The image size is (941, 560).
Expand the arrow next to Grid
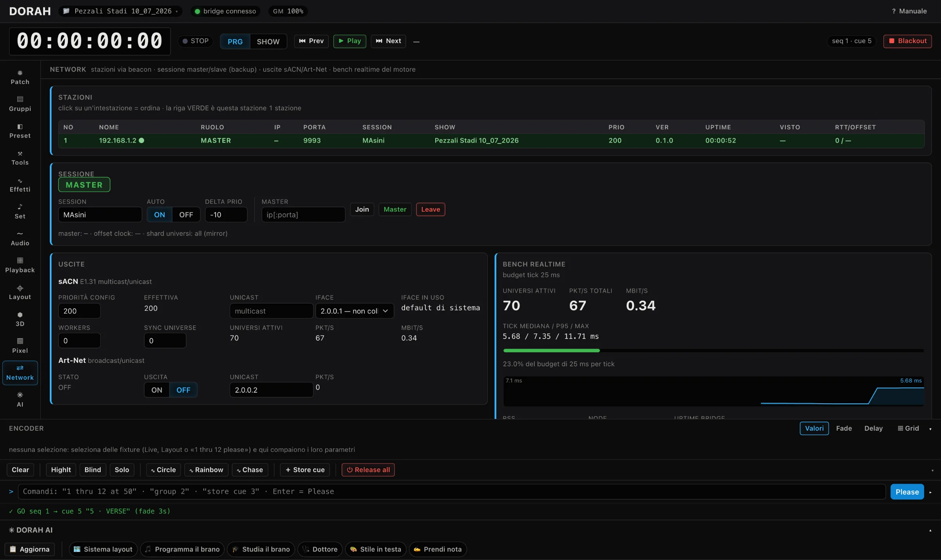930,429
